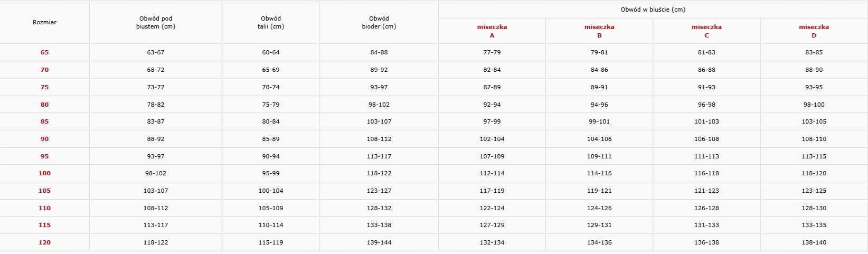Select the 138-140 cup D cell

pos(814,242)
